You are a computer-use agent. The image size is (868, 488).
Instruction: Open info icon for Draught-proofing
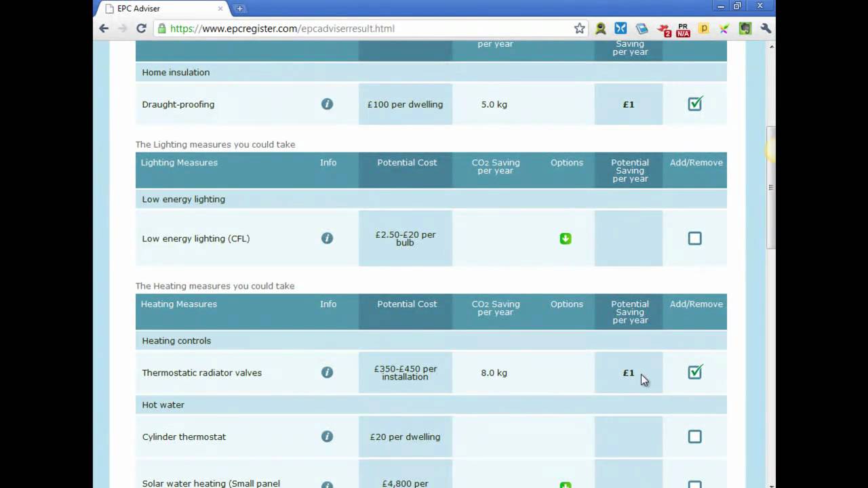coord(327,104)
